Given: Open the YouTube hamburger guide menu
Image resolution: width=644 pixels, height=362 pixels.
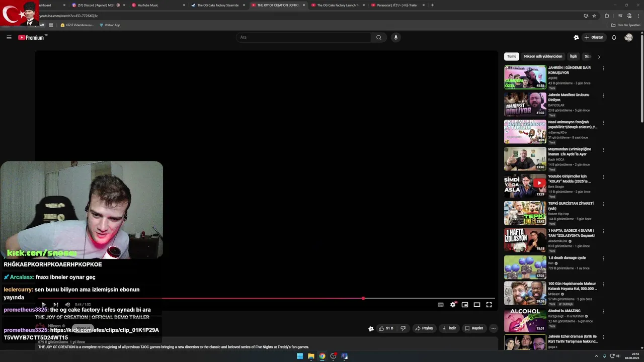Looking at the screenshot, I should tap(9, 37).
